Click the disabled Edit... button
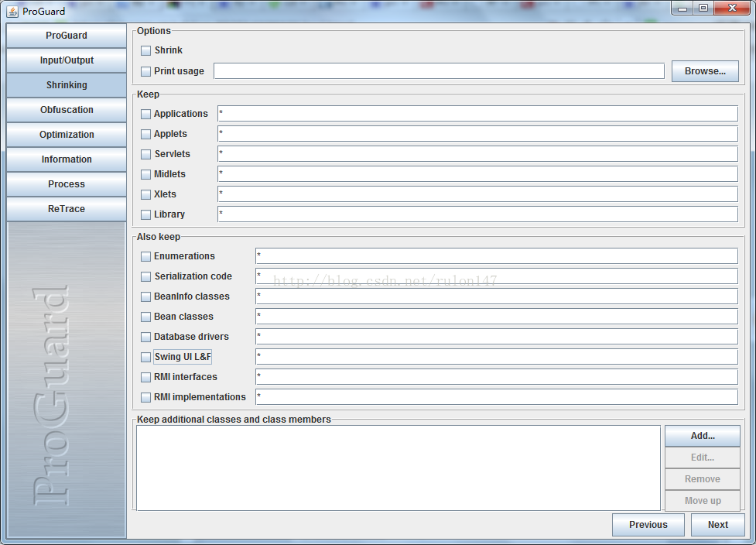 [x=703, y=458]
